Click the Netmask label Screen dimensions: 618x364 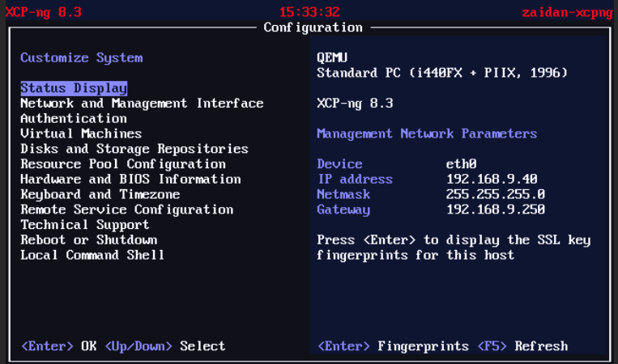[343, 194]
